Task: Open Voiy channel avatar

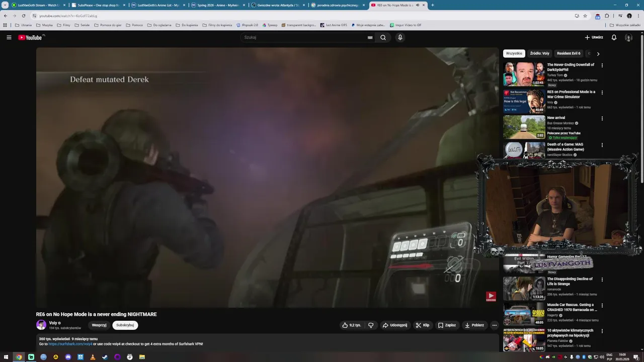Action: pos(41,325)
